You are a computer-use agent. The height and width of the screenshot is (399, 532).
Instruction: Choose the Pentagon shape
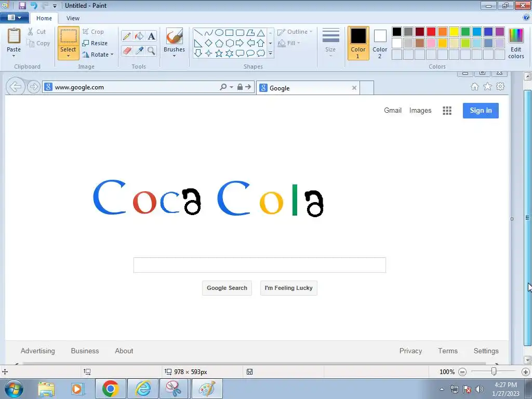(x=219, y=43)
